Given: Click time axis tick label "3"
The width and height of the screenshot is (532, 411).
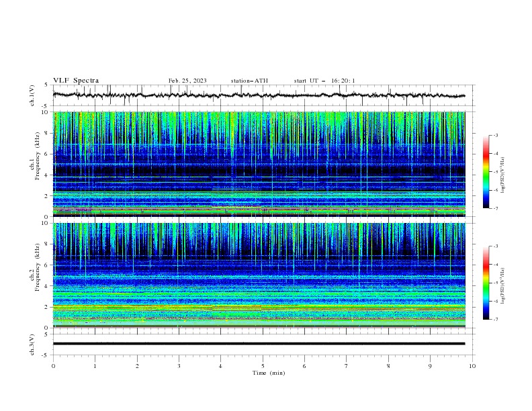Looking at the screenshot, I should pos(179,366).
